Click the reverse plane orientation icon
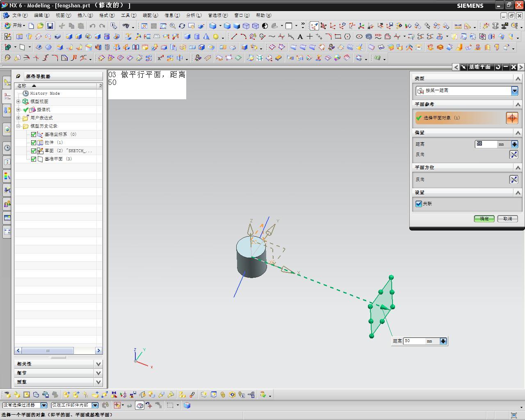Image resolution: width=525 pixels, height=420 pixels. 514,180
